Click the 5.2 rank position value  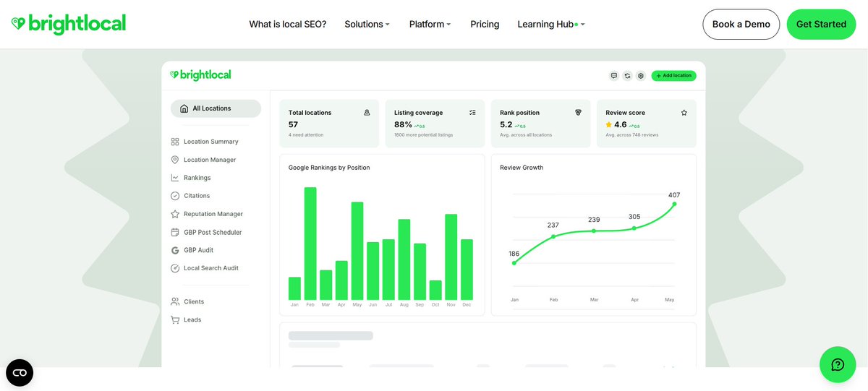click(506, 124)
